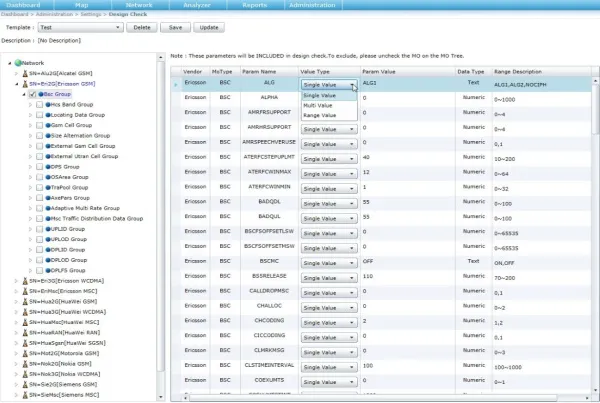This screenshot has width=600, height=403.
Task: Click the tower icon for Ericsson WCDMA
Action: tap(24, 280)
